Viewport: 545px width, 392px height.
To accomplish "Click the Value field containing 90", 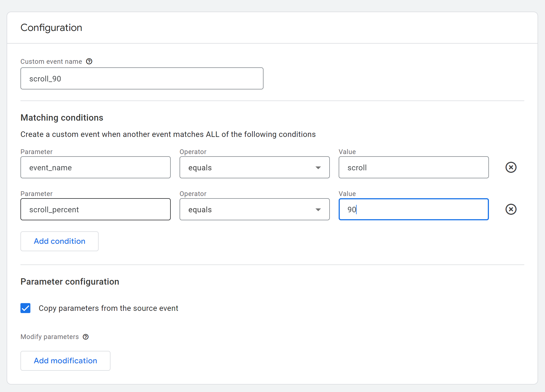I will [414, 210].
